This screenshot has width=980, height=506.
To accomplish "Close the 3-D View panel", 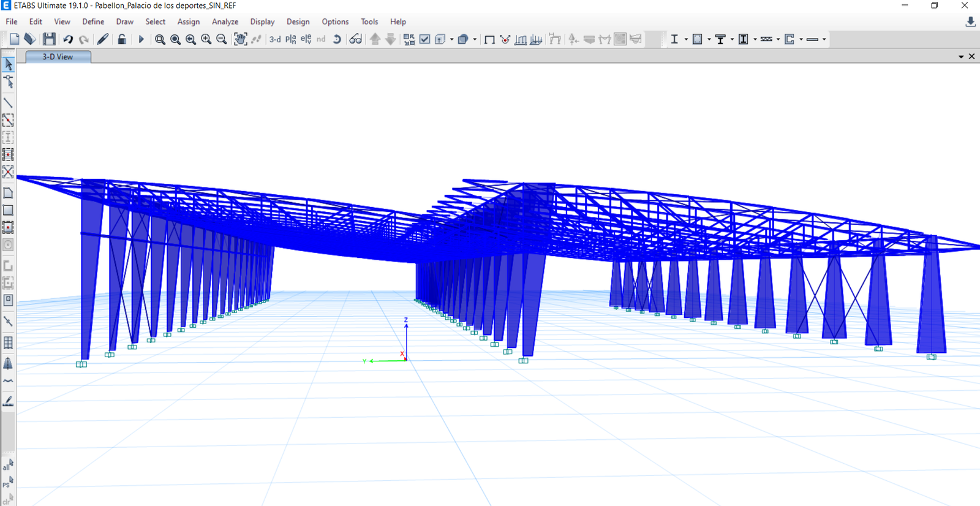I will coord(971,56).
